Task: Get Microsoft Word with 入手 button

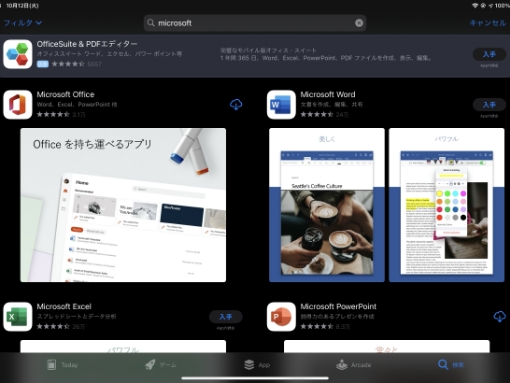Action: pyautogui.click(x=489, y=105)
